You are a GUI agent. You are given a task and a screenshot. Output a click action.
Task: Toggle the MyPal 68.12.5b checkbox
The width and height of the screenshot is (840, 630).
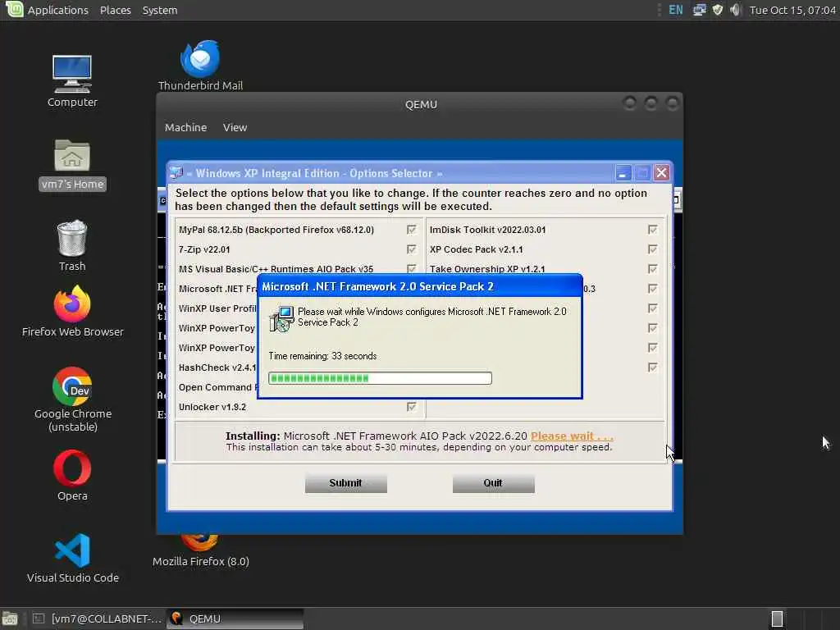412,230
